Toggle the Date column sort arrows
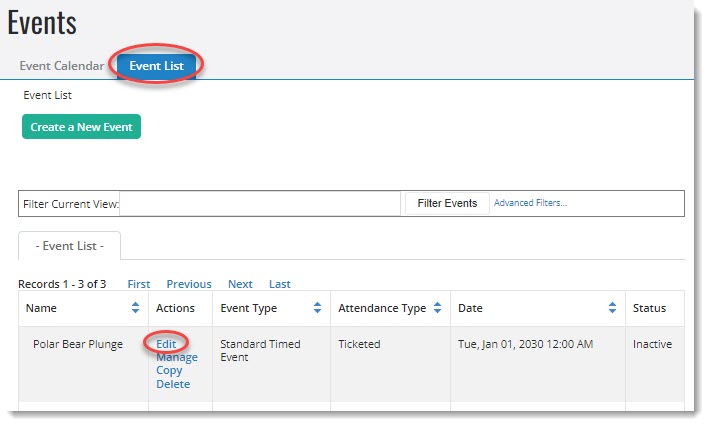 612,308
